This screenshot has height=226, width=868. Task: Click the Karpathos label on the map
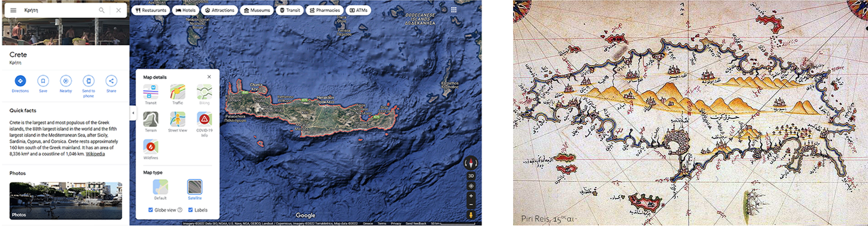(450, 85)
